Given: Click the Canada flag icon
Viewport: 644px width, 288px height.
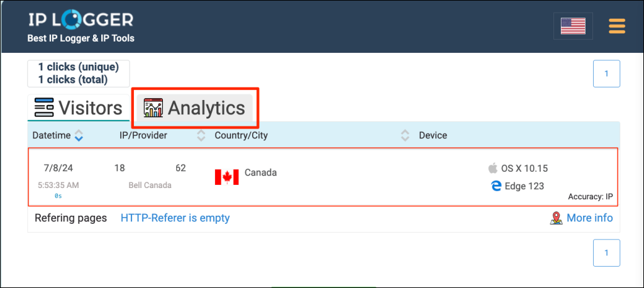Looking at the screenshot, I should tap(226, 177).
